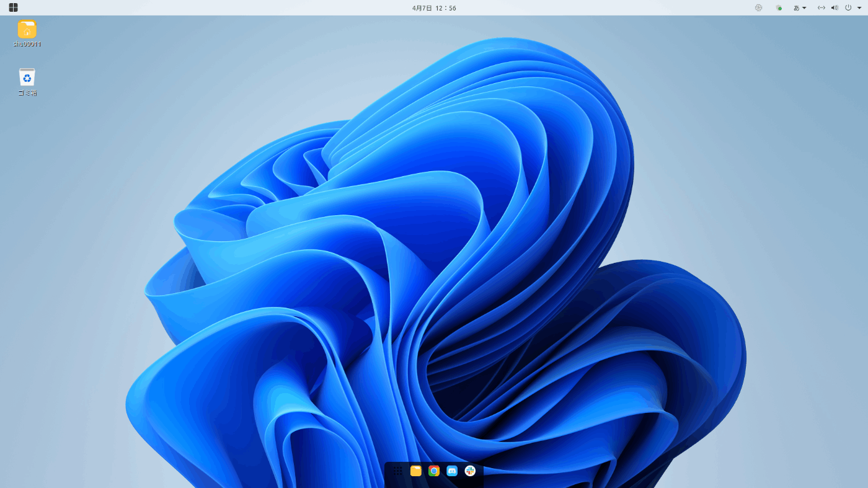This screenshot has width=868, height=488.
Task: Open the activities overview icon in the top-left corner
Action: 13,7
